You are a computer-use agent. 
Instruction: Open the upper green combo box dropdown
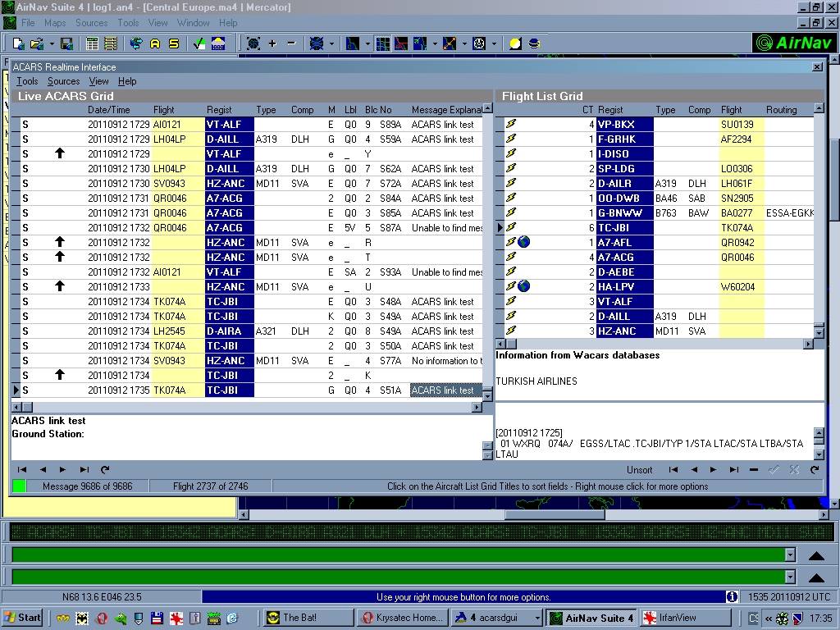790,555
